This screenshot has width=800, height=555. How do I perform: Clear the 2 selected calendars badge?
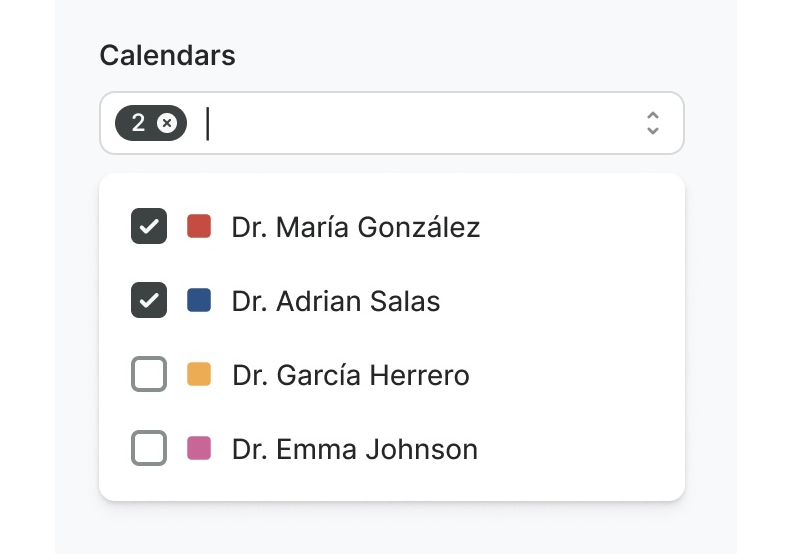click(167, 123)
